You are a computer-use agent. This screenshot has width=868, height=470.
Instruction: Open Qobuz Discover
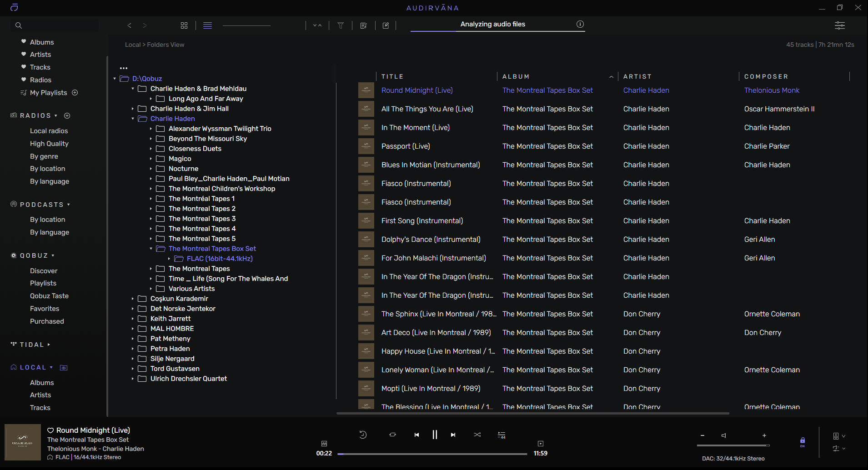[44, 270]
